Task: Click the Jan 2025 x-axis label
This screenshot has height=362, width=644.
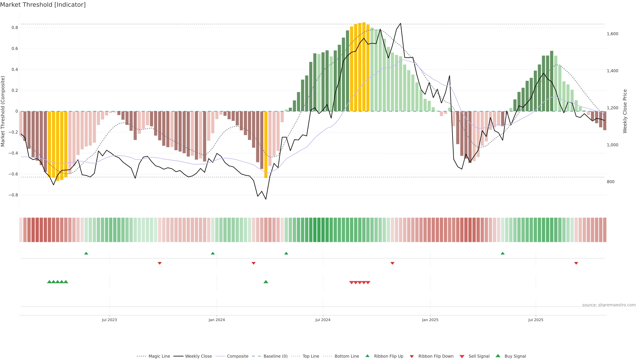Action: click(430, 320)
